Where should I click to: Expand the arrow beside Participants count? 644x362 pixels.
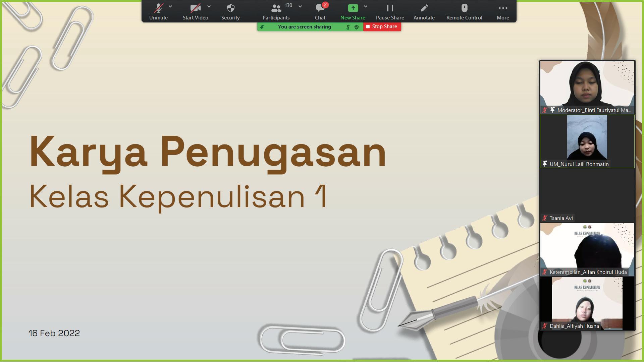click(x=300, y=6)
